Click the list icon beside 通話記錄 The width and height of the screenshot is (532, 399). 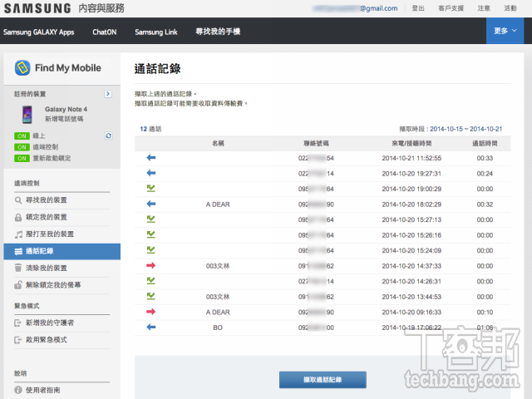click(18, 251)
